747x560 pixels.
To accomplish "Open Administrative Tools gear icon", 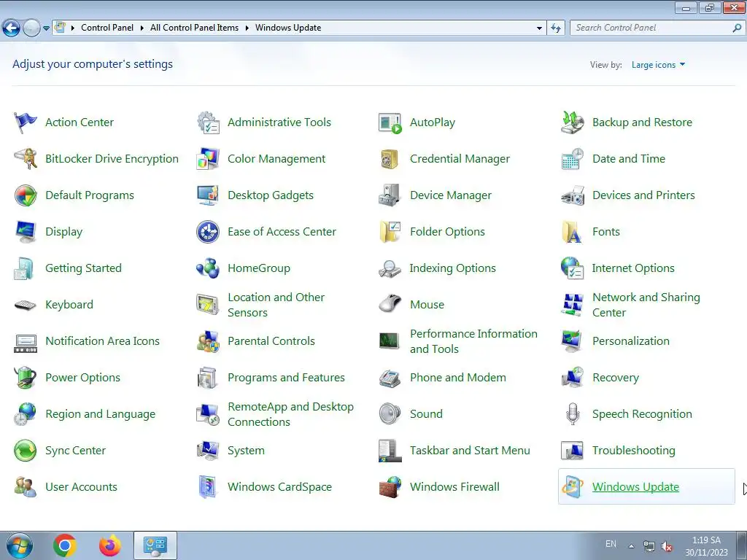I will point(208,122).
